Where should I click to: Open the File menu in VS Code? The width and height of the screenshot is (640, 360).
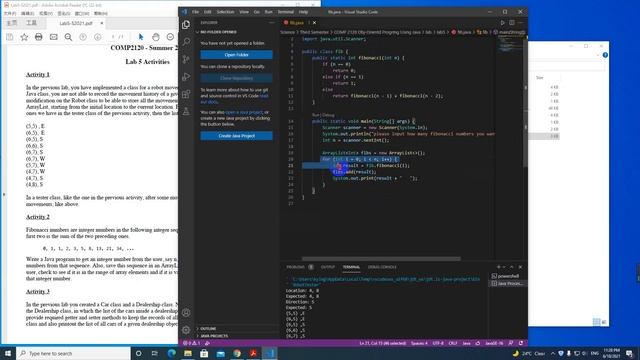[x=196, y=12]
